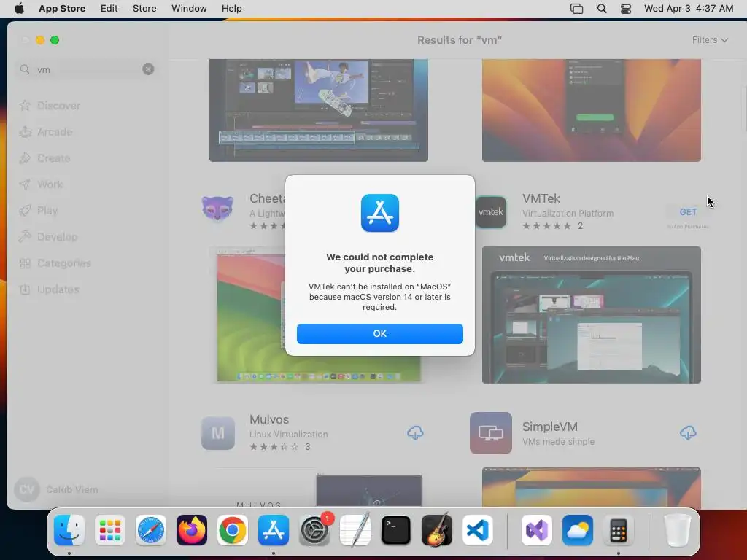Image resolution: width=747 pixels, height=560 pixels.
Task: Focus the search field containing vm
Action: click(x=86, y=69)
